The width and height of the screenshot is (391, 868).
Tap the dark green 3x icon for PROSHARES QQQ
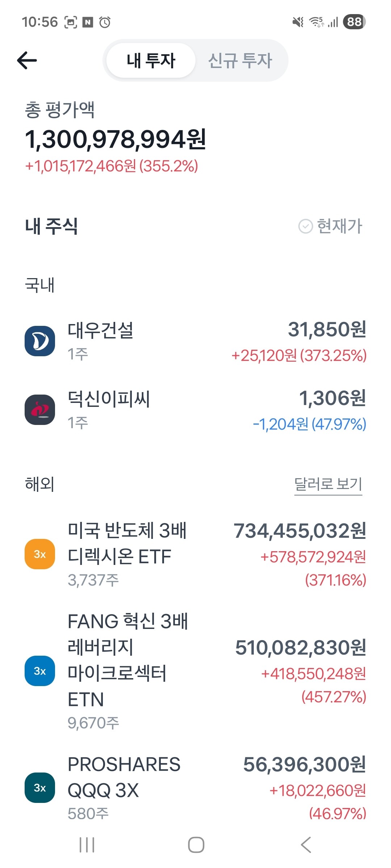(40, 788)
